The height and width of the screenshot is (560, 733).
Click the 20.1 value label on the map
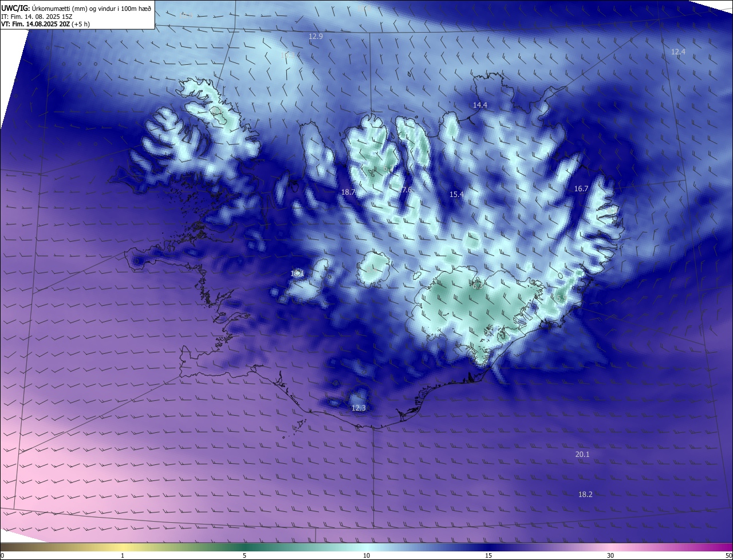pos(582,454)
